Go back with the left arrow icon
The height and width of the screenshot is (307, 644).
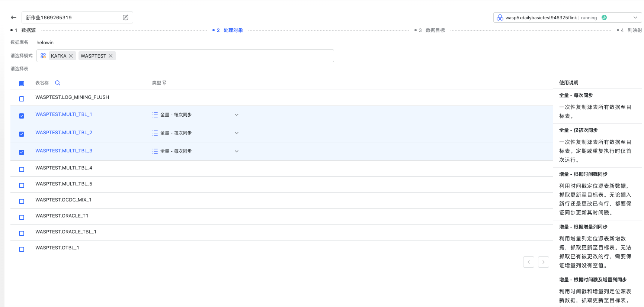[14, 17]
